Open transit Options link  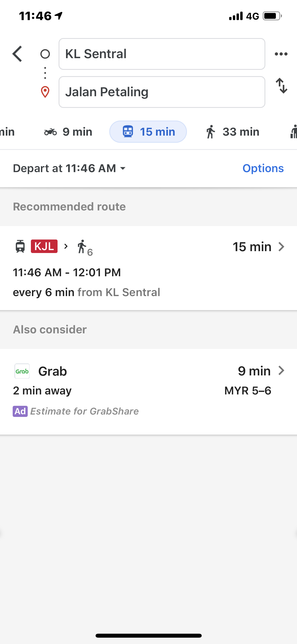coord(263,168)
